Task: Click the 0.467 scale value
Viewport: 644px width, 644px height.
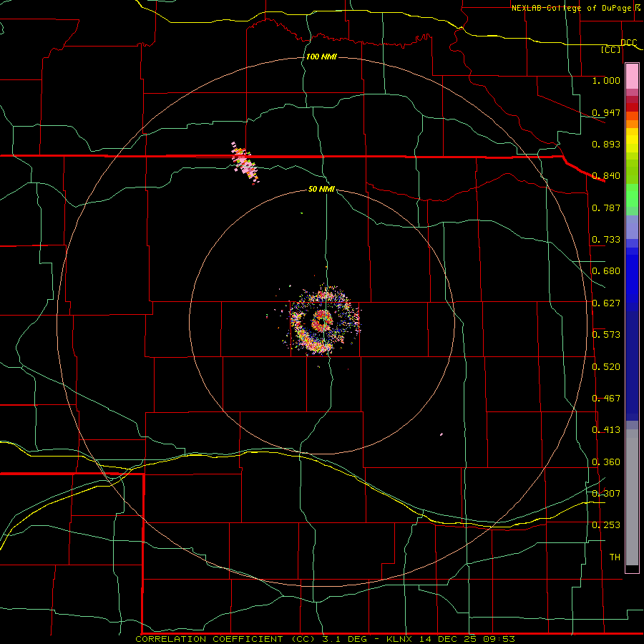Action: pos(606,399)
